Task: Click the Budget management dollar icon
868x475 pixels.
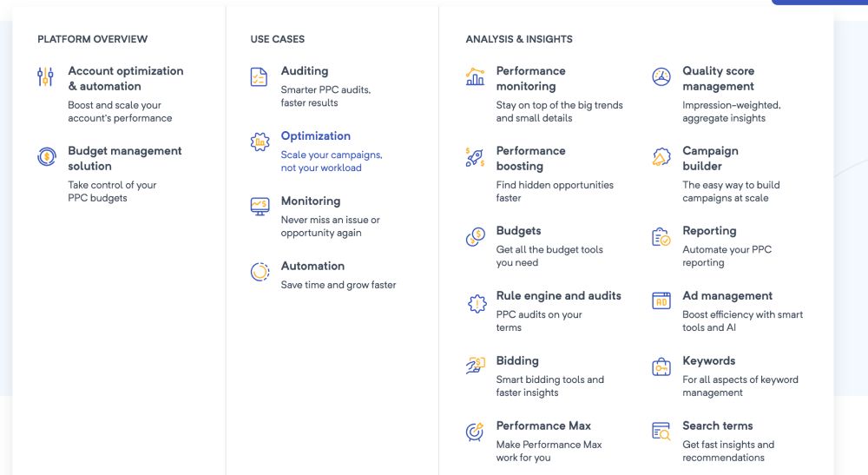Action: coord(46,156)
